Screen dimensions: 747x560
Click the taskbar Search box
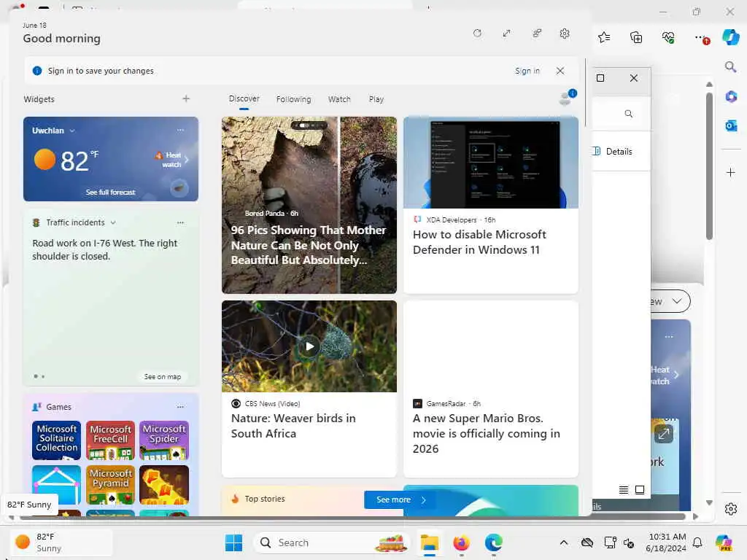point(332,542)
